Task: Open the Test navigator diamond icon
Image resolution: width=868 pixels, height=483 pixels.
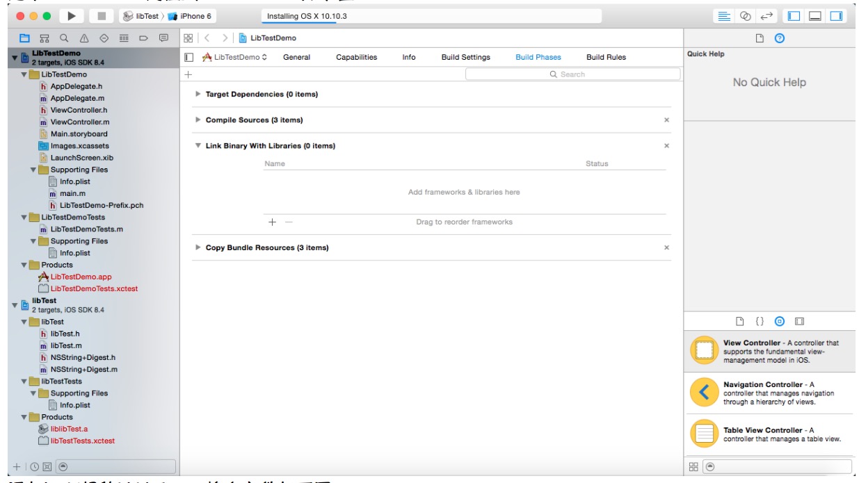Action: [x=104, y=38]
